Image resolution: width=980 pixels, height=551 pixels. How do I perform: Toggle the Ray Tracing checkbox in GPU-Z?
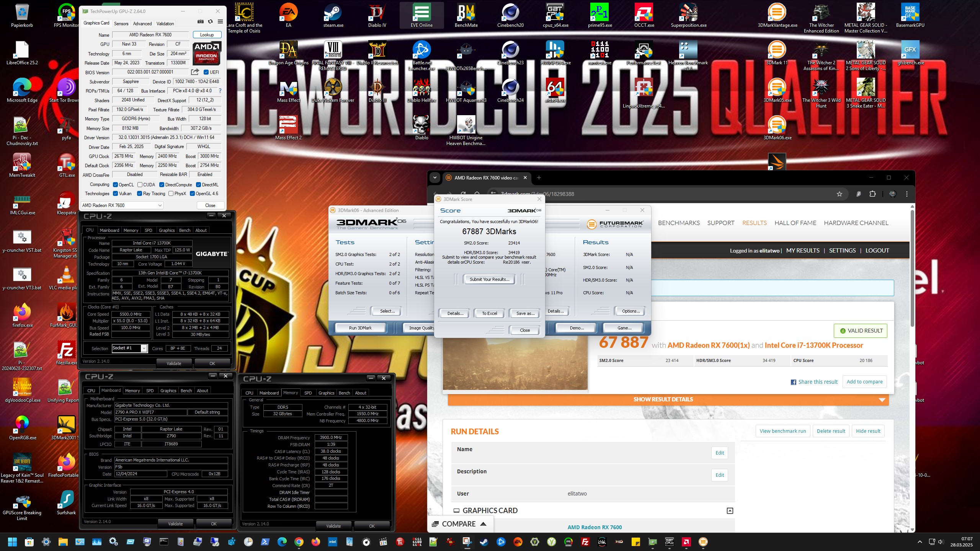139,194
